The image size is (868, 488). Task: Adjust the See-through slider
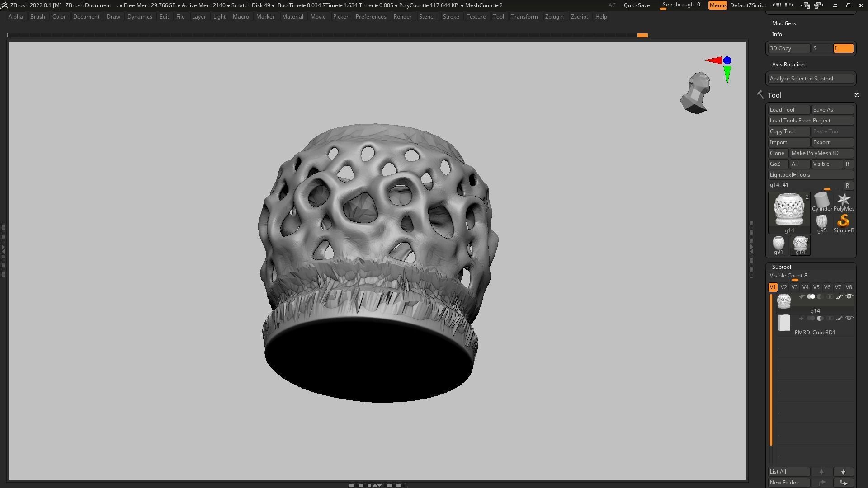click(681, 5)
